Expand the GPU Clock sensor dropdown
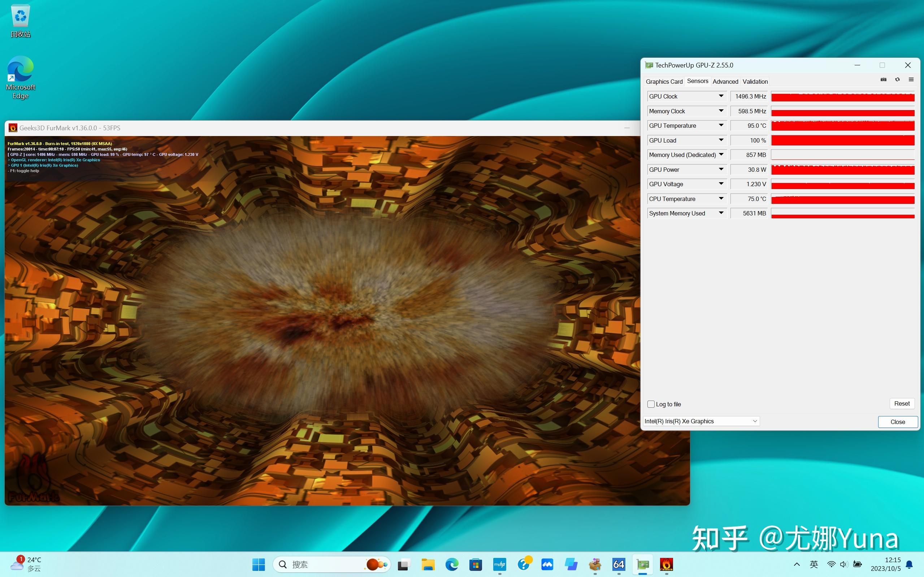 click(x=721, y=96)
